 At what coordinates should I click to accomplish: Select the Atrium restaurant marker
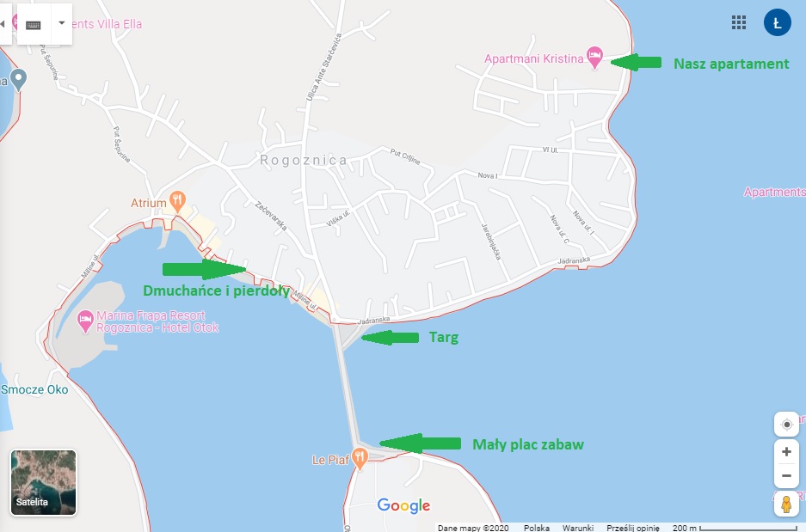(177, 202)
